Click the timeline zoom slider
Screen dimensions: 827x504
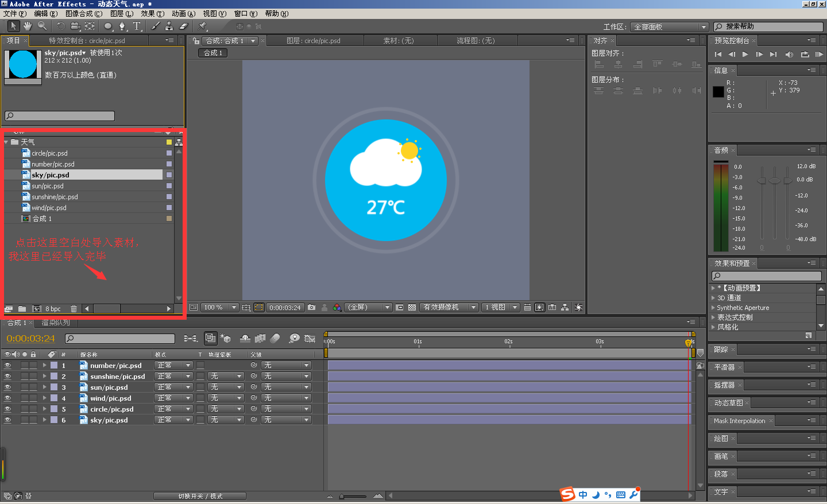point(354,496)
